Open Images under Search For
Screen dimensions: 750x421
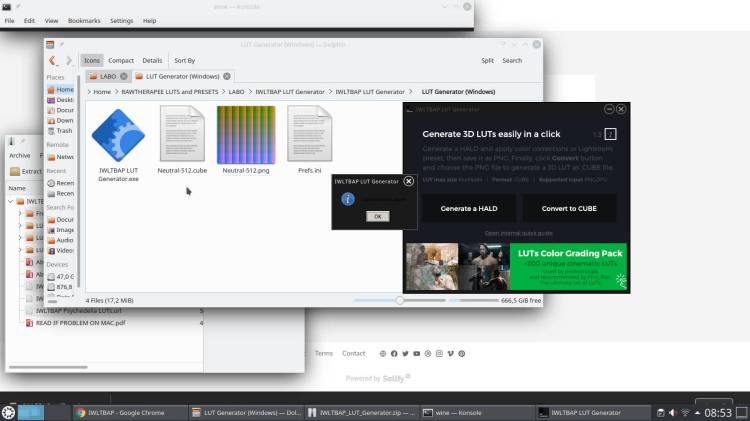pos(60,230)
